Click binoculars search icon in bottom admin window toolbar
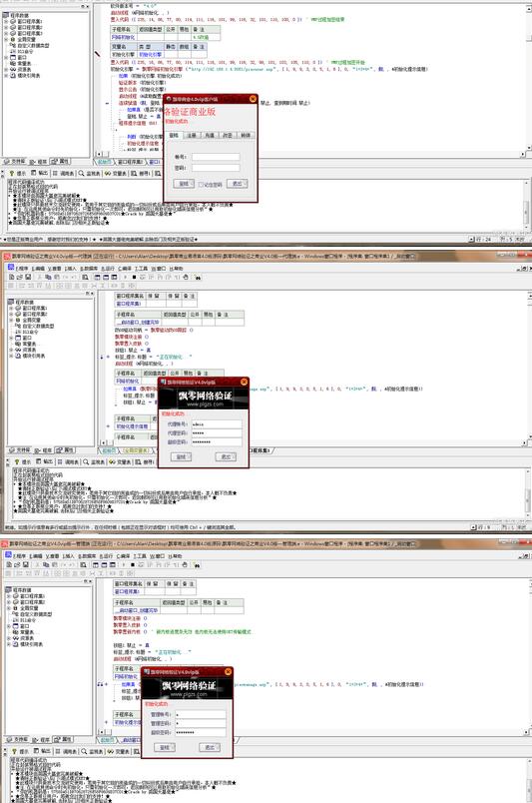532x803 pixels. coord(198,565)
